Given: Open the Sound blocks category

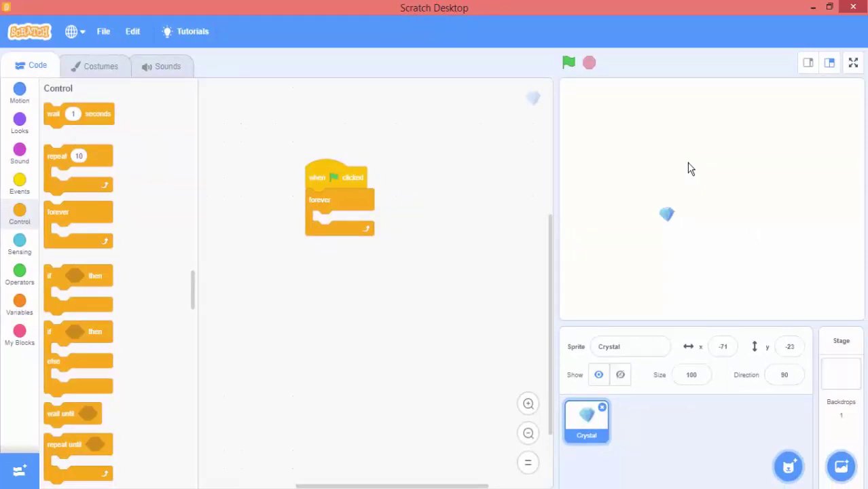Looking at the screenshot, I should (x=20, y=153).
